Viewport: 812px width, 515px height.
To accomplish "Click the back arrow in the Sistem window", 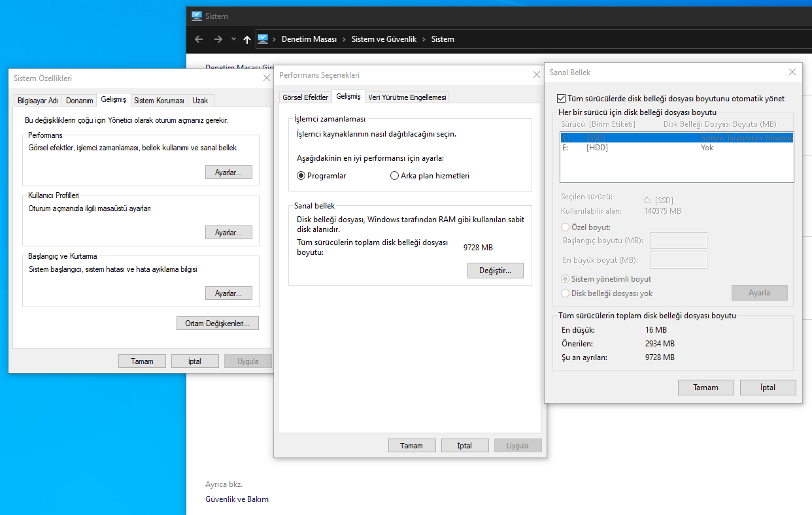I will click(x=199, y=39).
